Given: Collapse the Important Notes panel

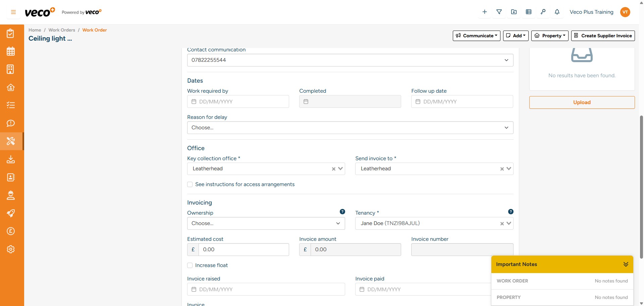Looking at the screenshot, I should [626, 264].
